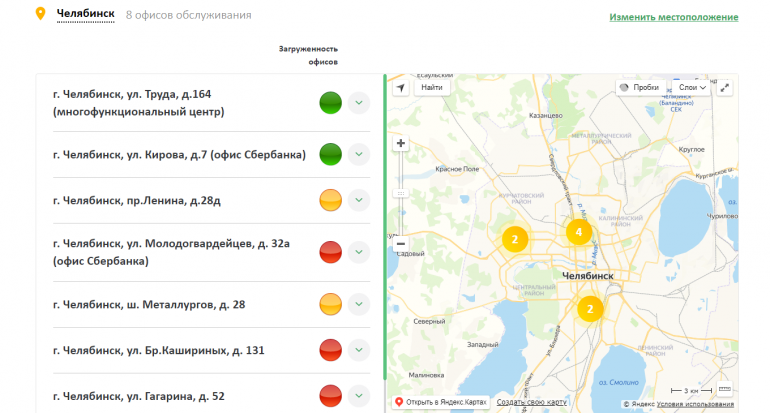Image resolution: width=770 pixels, height=413 pixels.
Task: Click the yellow load indicator for пр.Ленина
Action: pos(330,200)
